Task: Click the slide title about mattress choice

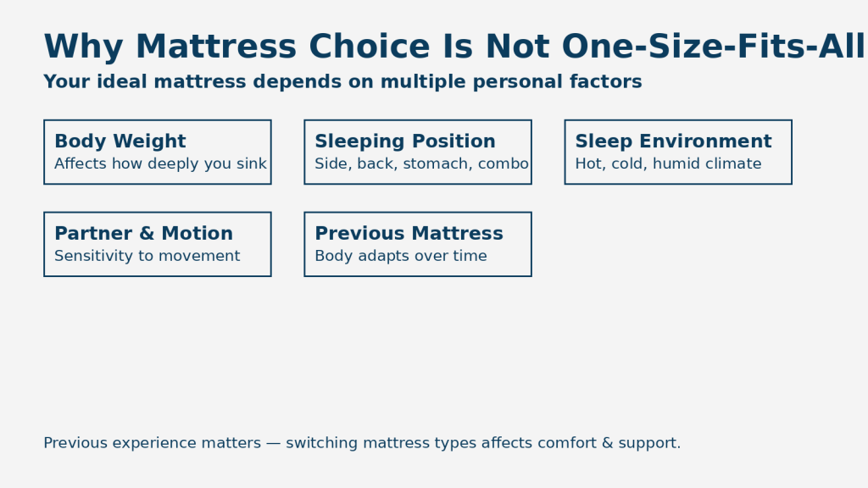Action: pos(454,47)
